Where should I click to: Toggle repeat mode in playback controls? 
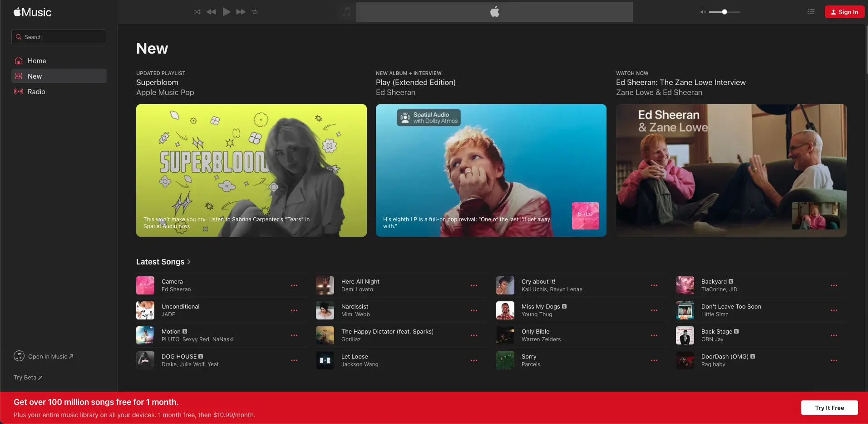click(255, 12)
